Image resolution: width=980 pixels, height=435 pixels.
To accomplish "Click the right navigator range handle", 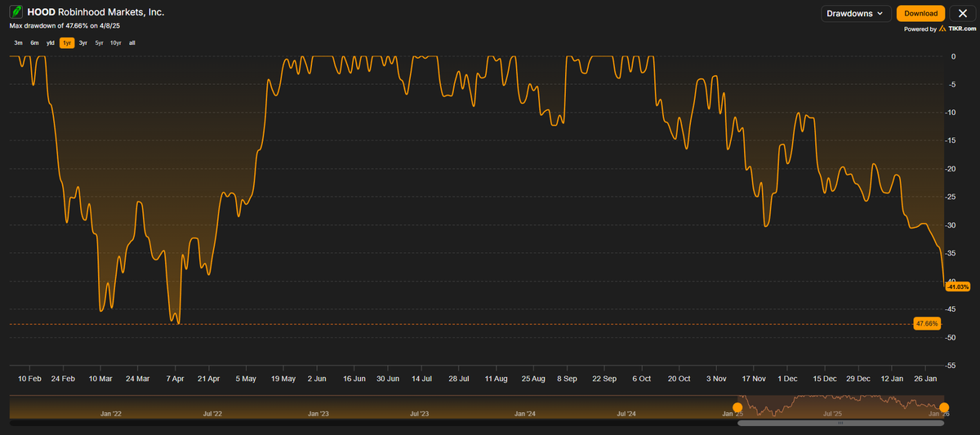I will click(x=944, y=407).
